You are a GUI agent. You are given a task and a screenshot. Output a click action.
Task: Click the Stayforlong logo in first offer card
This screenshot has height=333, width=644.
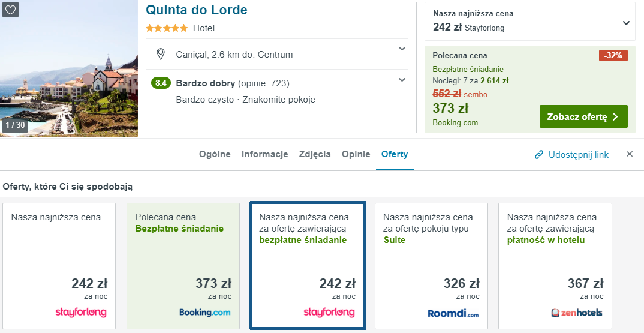click(x=81, y=313)
